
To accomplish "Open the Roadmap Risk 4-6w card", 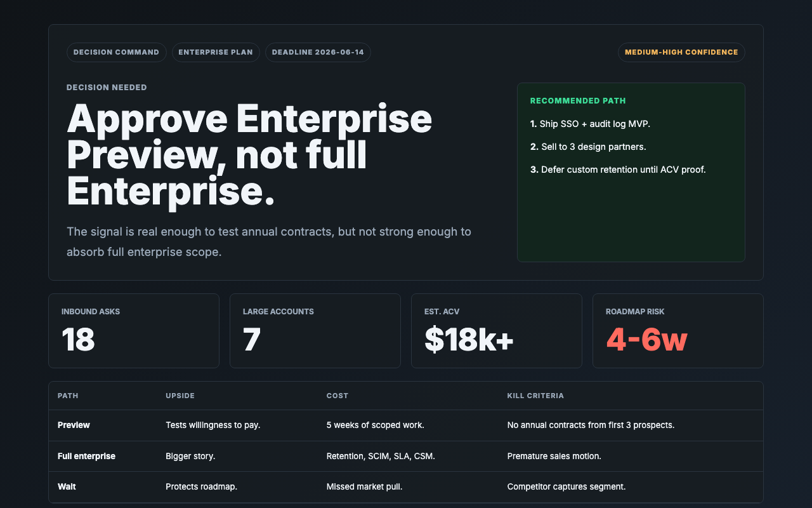I will coord(678,331).
